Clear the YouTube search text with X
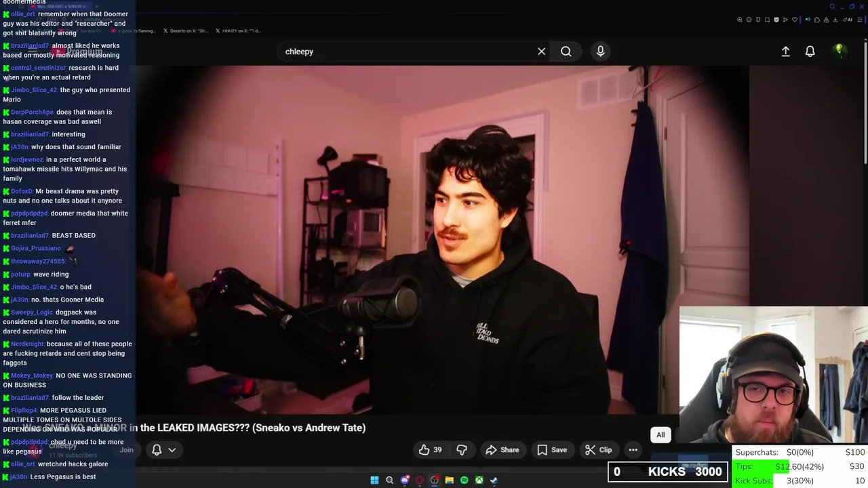The height and width of the screenshot is (488, 868). pos(541,52)
